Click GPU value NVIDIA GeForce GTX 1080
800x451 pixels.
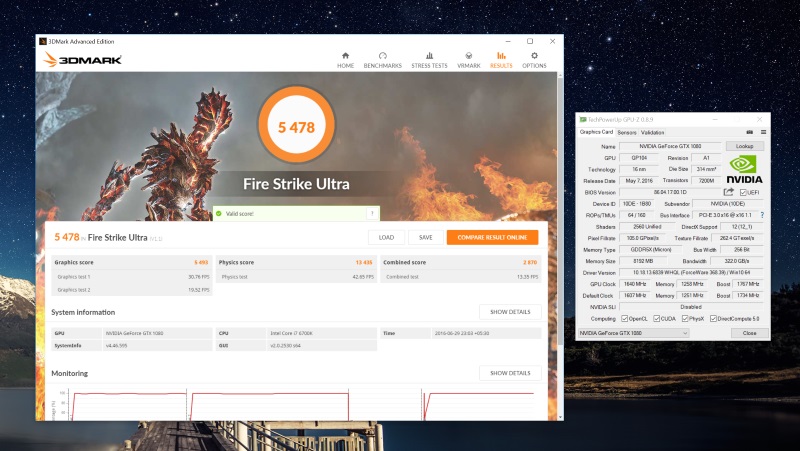[134, 333]
